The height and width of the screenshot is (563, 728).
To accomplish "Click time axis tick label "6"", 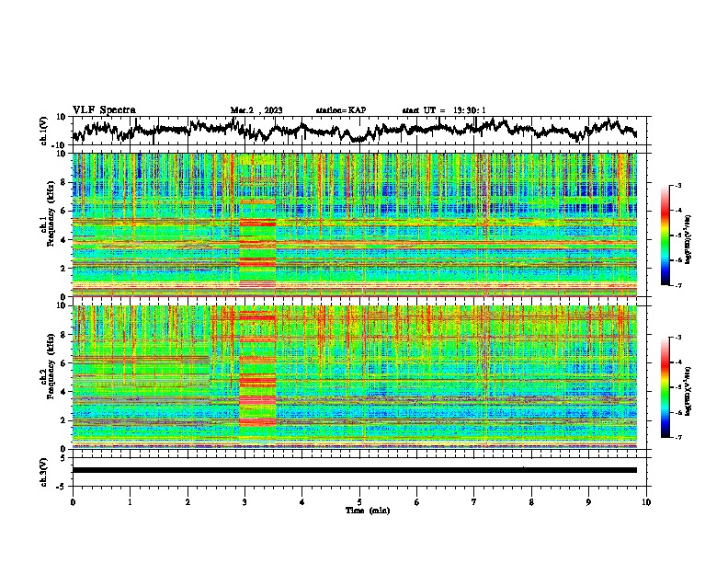I will tap(417, 502).
